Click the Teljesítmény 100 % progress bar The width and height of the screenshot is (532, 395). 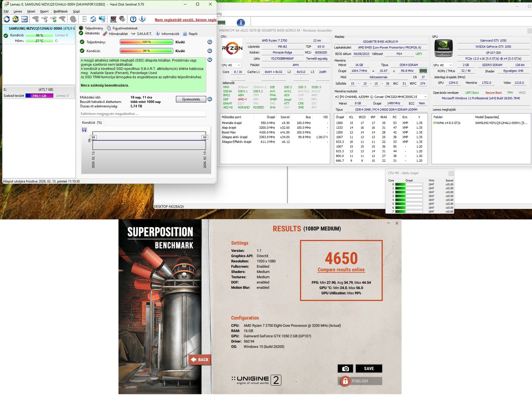(146, 42)
